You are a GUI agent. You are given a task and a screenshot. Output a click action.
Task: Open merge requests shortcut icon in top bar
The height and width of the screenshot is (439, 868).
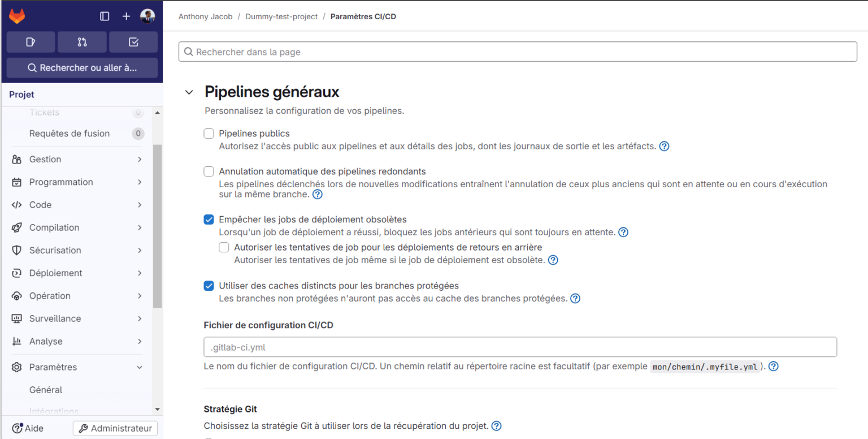click(x=82, y=41)
